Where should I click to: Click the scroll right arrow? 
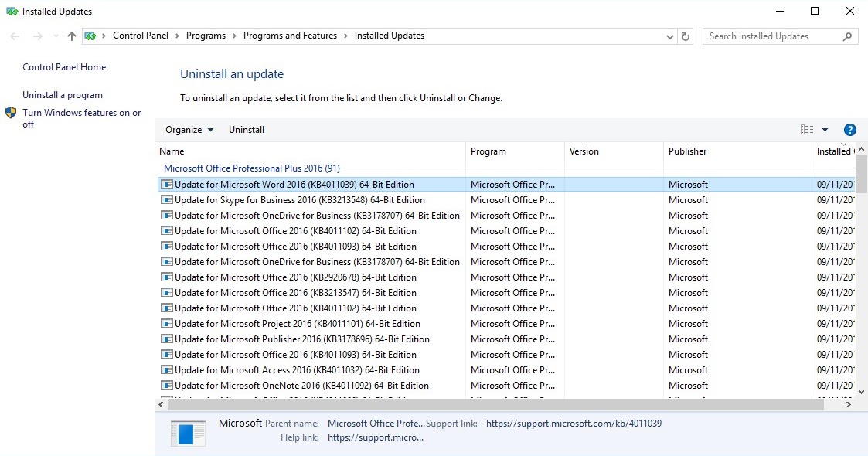(848, 404)
